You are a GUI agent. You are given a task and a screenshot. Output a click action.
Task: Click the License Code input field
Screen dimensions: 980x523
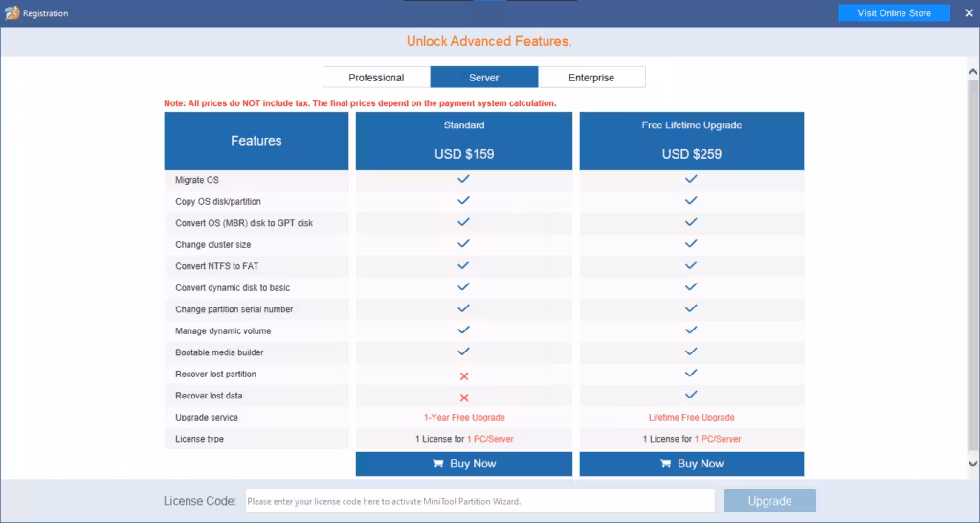coord(479,501)
